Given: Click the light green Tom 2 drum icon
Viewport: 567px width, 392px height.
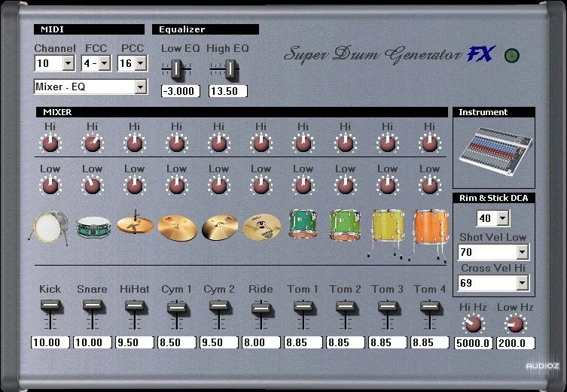Looking at the screenshot, I should [x=346, y=225].
